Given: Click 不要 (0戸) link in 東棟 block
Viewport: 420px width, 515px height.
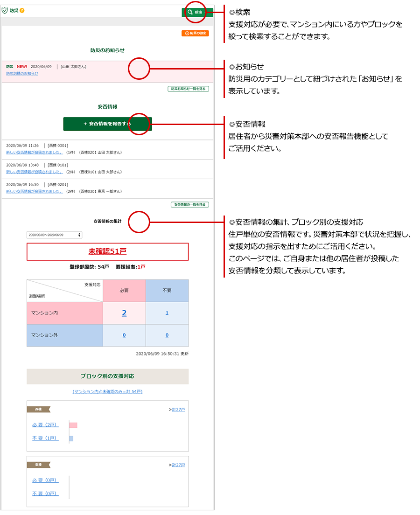Looking at the screenshot, I should [45, 494].
